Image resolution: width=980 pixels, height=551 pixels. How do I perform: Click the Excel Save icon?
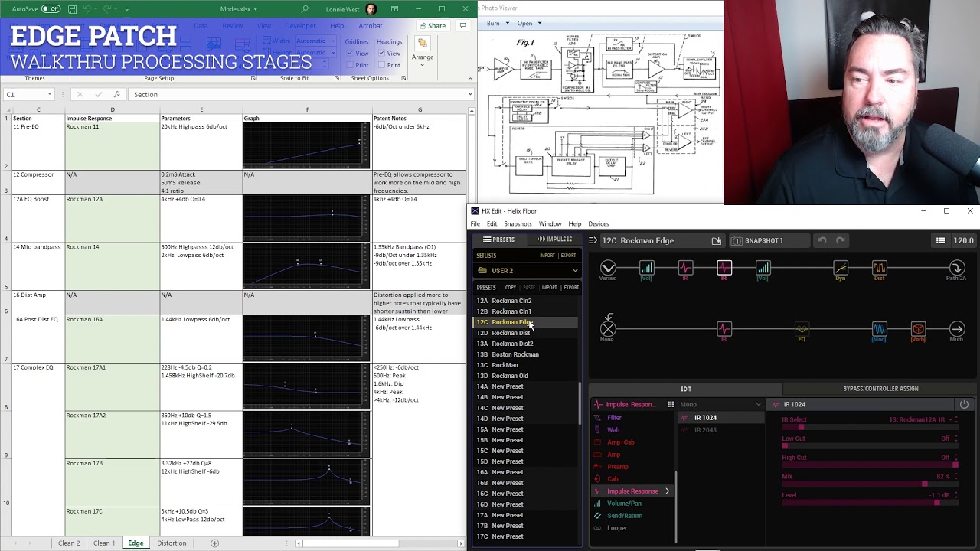(x=72, y=9)
